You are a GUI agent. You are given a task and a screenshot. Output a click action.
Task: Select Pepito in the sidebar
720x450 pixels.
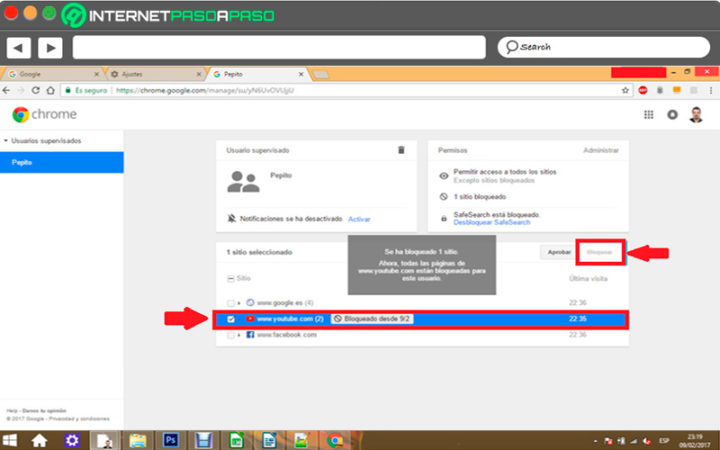point(62,163)
